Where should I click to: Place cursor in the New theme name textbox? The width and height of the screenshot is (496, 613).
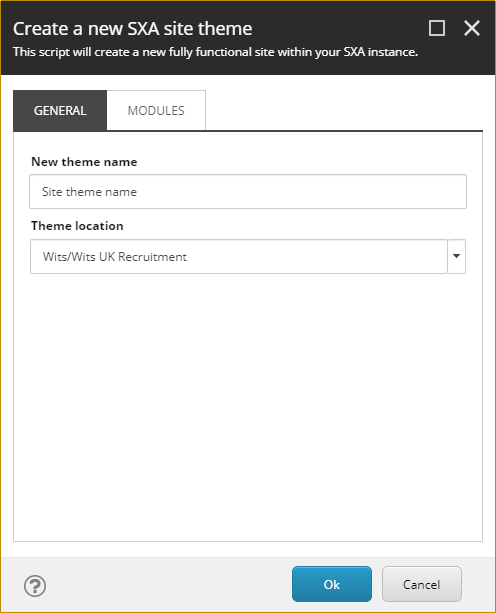(x=248, y=192)
